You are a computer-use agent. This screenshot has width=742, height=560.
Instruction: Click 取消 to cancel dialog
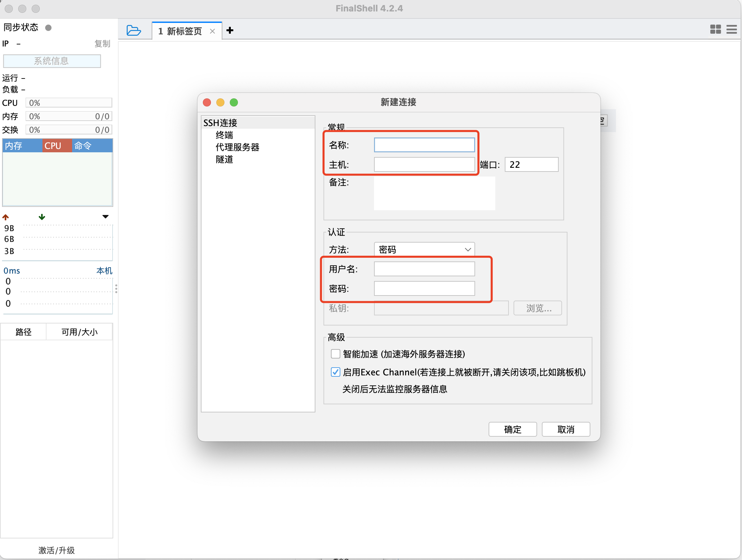coord(566,429)
